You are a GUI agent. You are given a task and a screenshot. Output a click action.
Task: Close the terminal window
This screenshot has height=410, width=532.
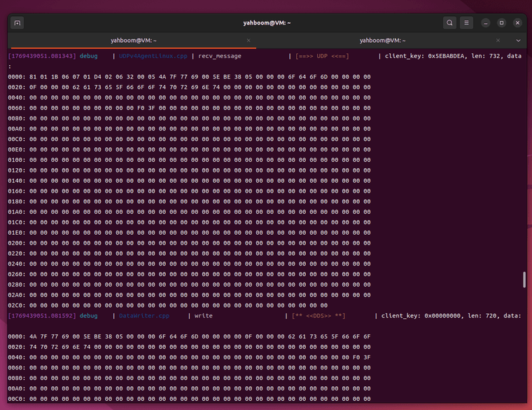[x=517, y=22]
